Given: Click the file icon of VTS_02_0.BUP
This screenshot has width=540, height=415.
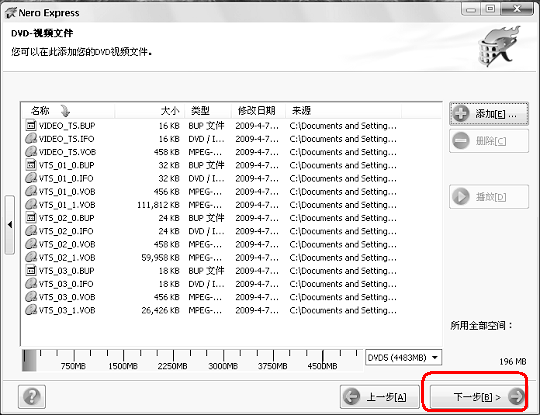Looking at the screenshot, I should [x=31, y=218].
